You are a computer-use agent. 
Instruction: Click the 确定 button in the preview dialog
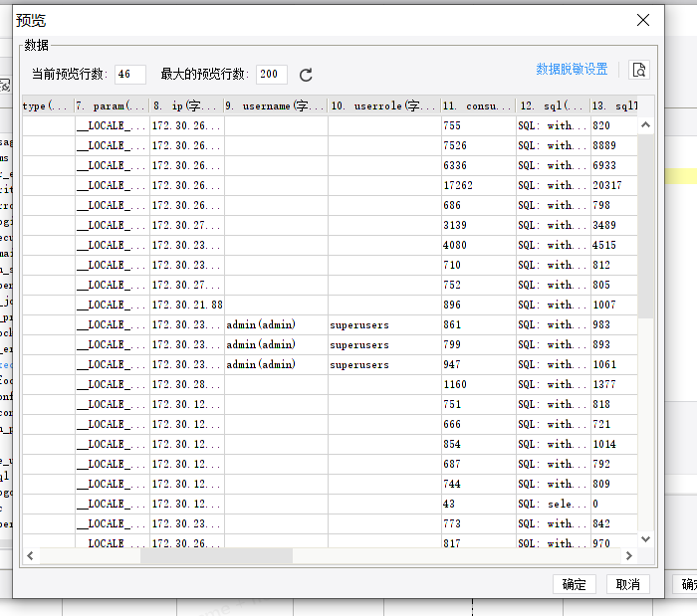pyautogui.click(x=574, y=584)
